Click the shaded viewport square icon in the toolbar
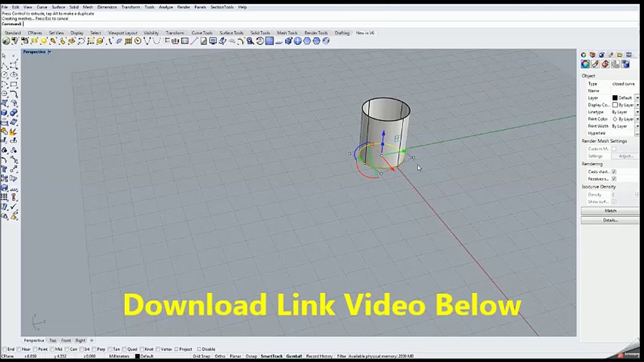 click(269, 41)
